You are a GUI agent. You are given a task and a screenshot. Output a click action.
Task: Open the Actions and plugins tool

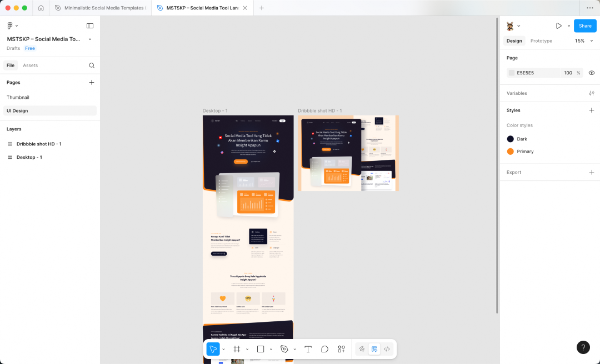click(x=341, y=348)
